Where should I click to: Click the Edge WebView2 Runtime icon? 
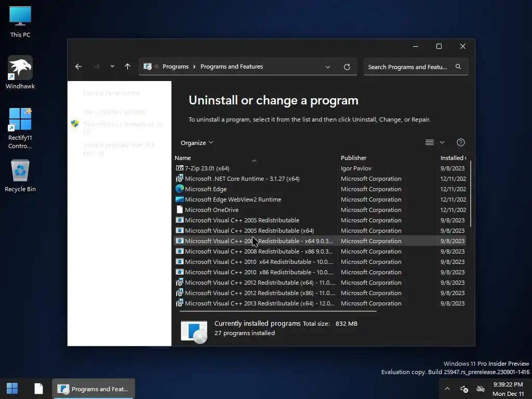(x=179, y=199)
